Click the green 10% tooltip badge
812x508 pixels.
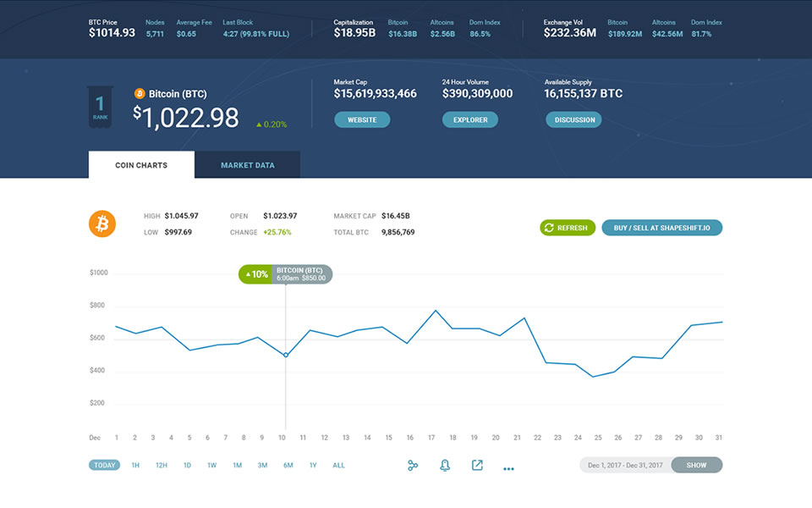click(255, 274)
